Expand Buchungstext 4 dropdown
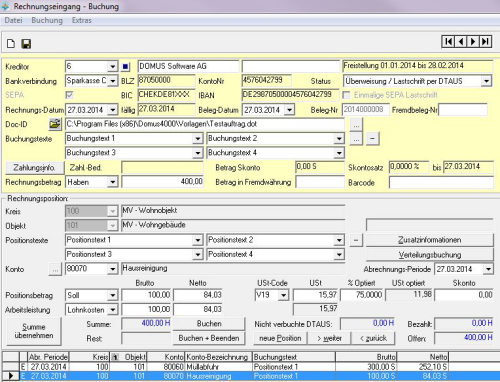 coord(339,153)
